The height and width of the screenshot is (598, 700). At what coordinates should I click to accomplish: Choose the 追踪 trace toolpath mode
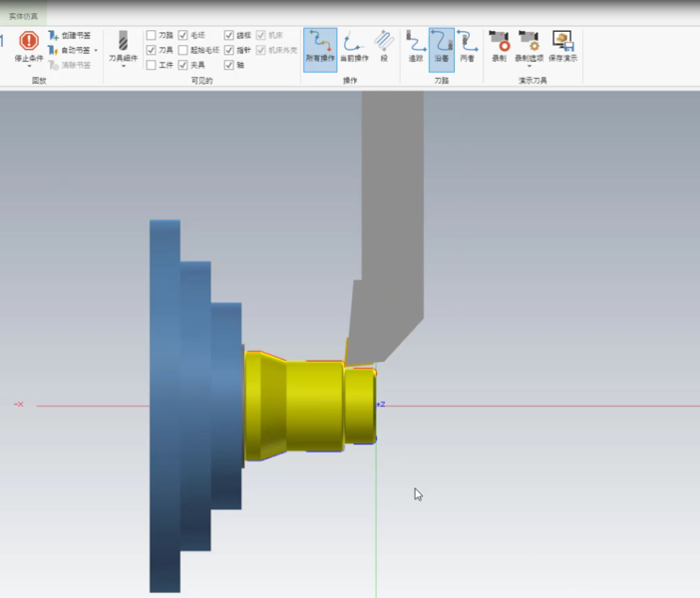(416, 48)
